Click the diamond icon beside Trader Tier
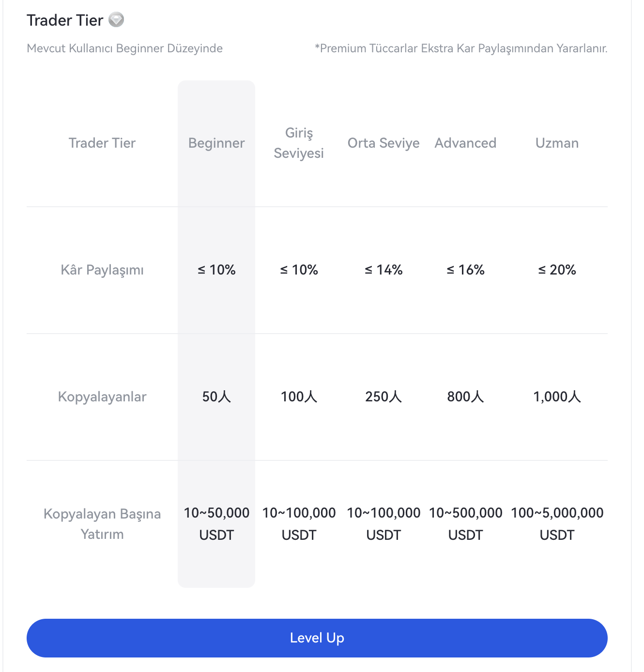This screenshot has height=672, width=644. coord(116,20)
